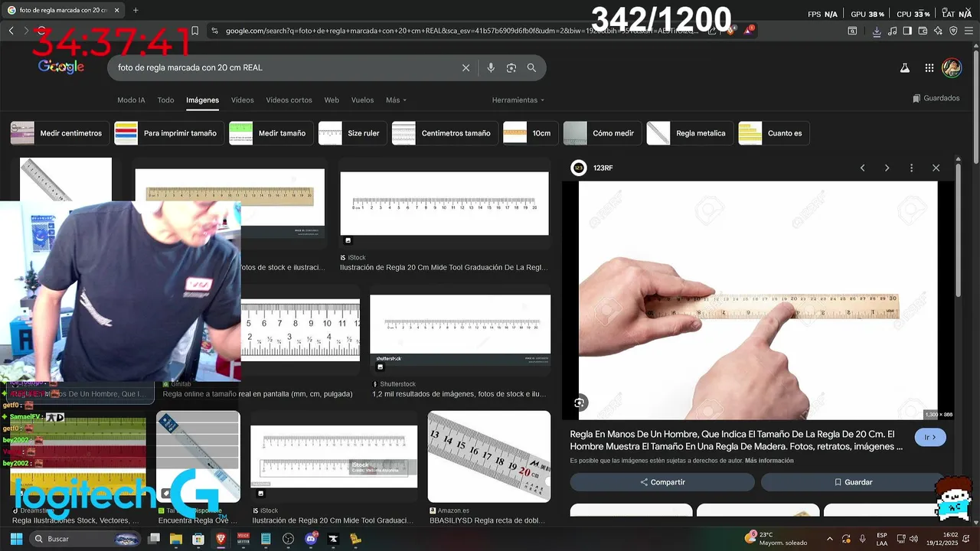
Task: Apply the Medir tamaño filter chip
Action: point(271,133)
